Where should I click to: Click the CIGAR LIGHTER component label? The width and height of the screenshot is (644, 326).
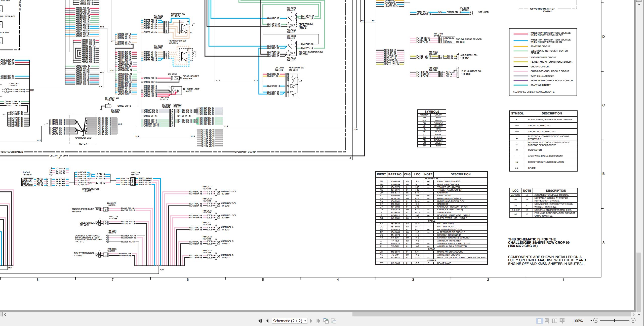tap(191, 76)
